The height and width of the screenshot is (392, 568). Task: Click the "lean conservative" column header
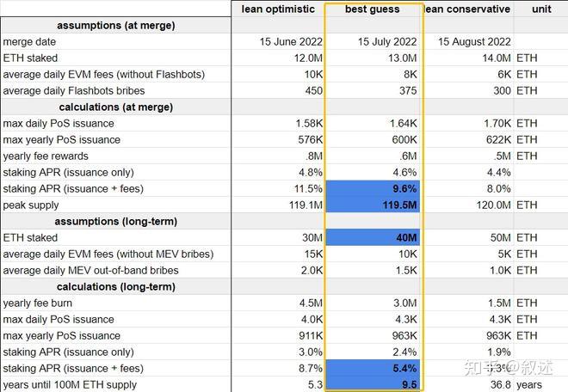pos(468,9)
